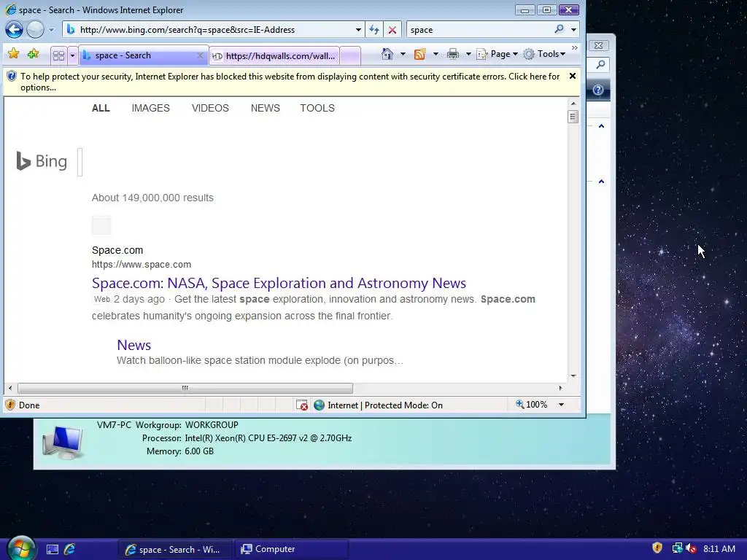Open a new blank tab
This screenshot has height=560, width=747.
click(350, 55)
